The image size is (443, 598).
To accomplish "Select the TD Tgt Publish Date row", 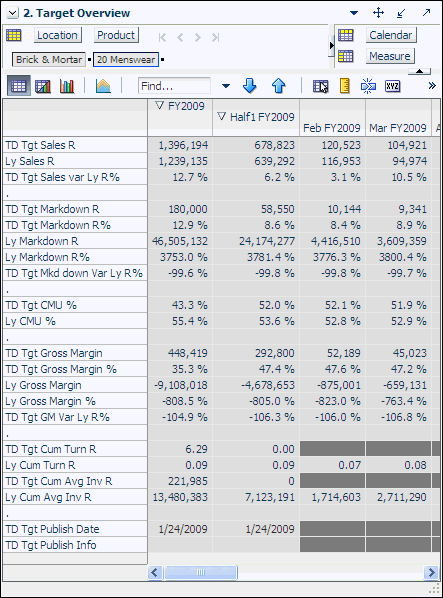I will coord(75,529).
